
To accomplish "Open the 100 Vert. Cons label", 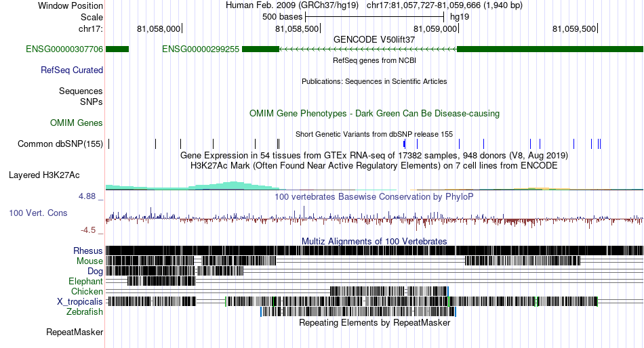I will [38, 213].
